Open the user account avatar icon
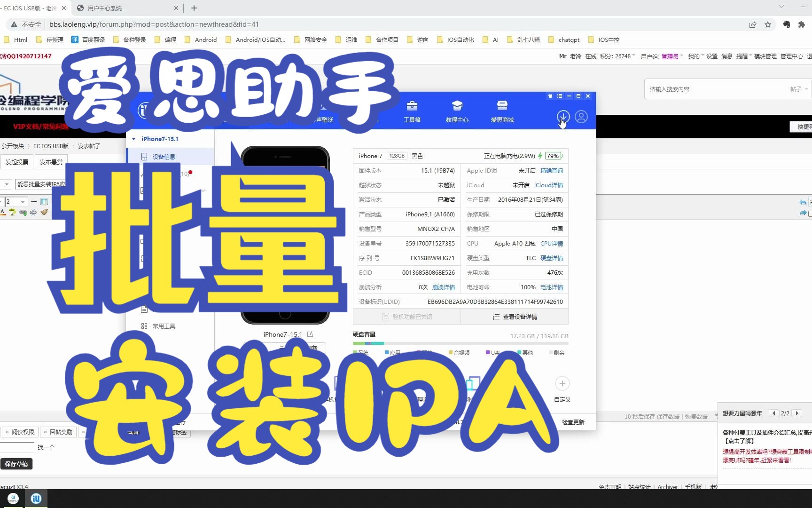812x508 pixels. tap(581, 117)
